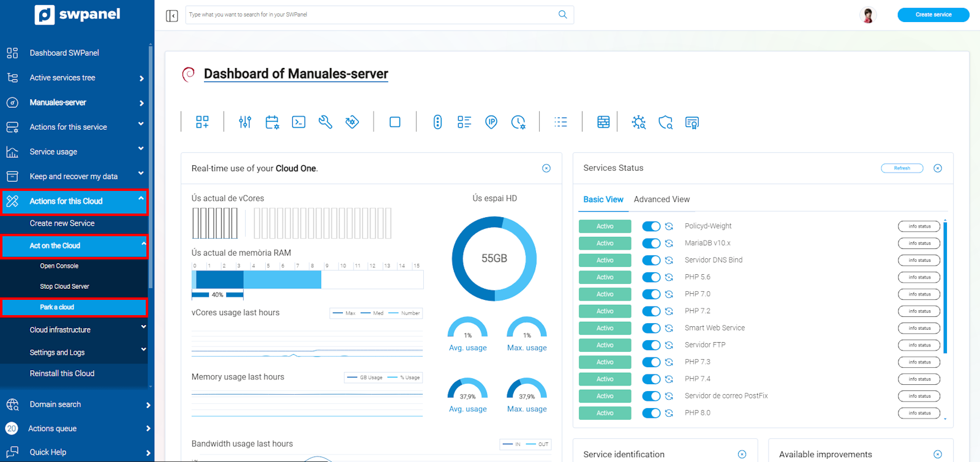Open the console terminal toolbar icon
980x462 pixels.
pos(298,122)
